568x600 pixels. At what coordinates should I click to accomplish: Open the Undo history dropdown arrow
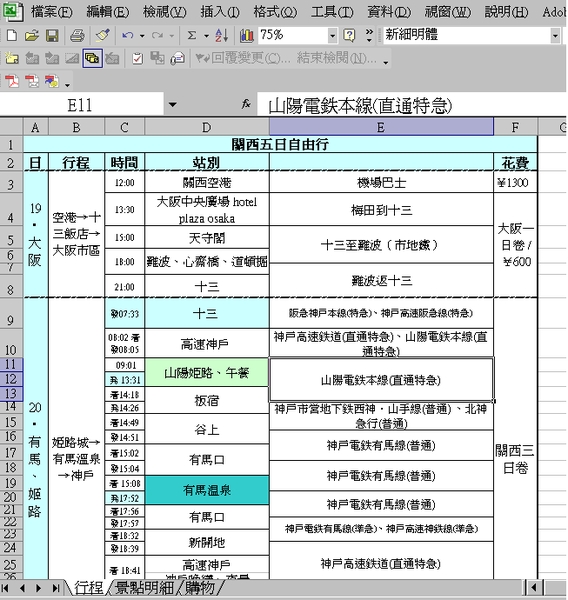click(x=142, y=36)
